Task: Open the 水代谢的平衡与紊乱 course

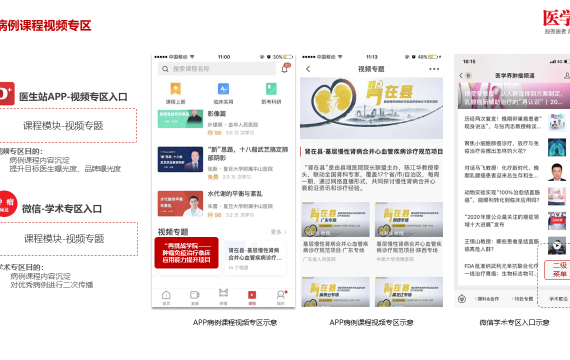Action: point(223,204)
